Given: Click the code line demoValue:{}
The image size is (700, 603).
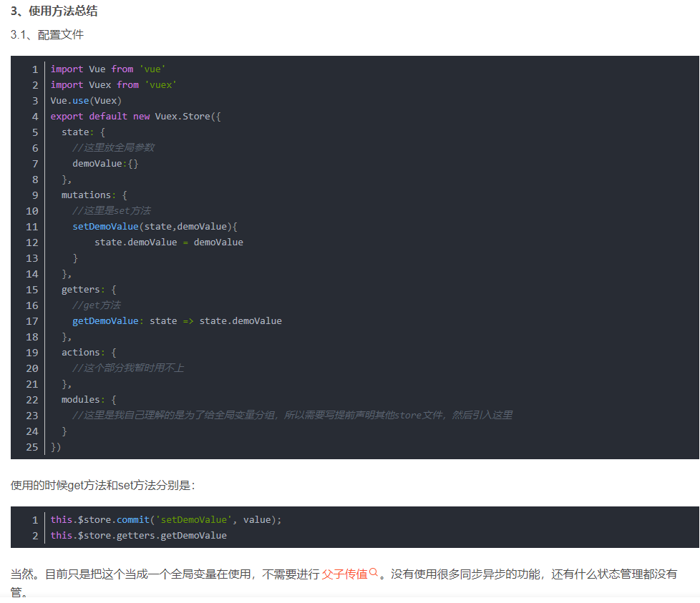Looking at the screenshot, I should [105, 164].
